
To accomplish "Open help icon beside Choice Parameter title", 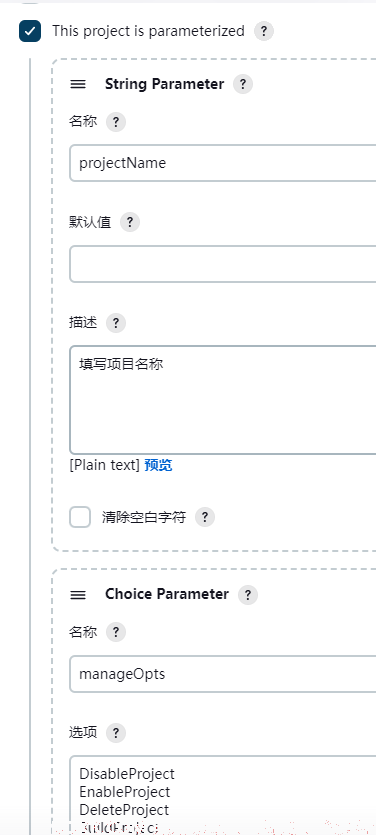I will point(248,595).
